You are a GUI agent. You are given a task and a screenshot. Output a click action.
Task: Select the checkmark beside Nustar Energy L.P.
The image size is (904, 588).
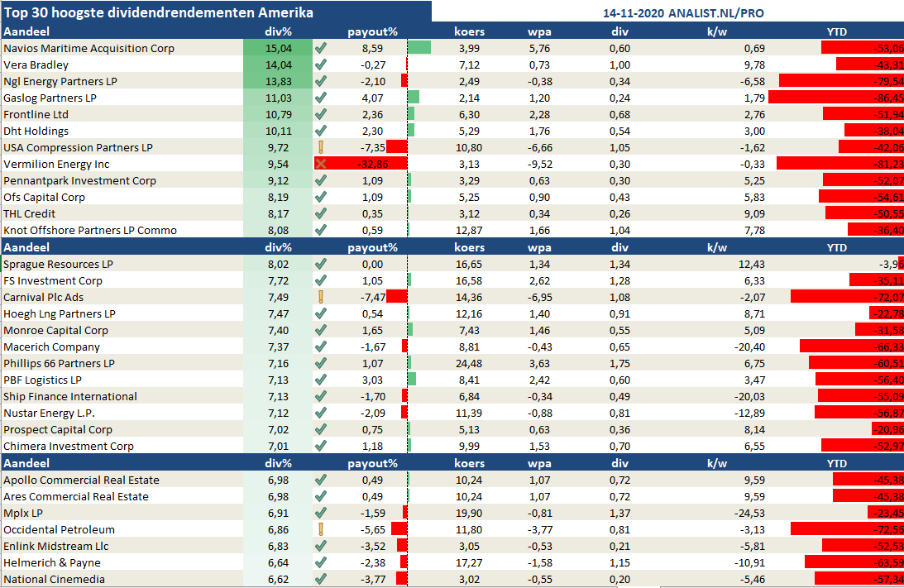(x=321, y=413)
